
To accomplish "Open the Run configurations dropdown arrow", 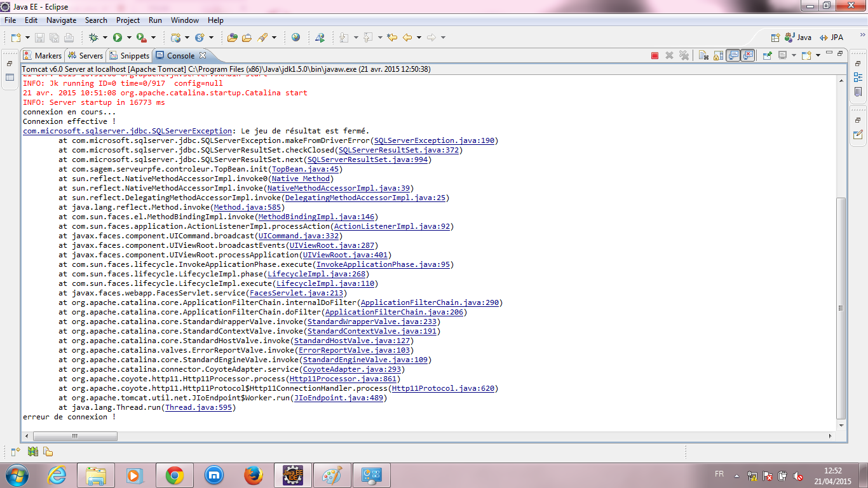I will click(x=129, y=37).
